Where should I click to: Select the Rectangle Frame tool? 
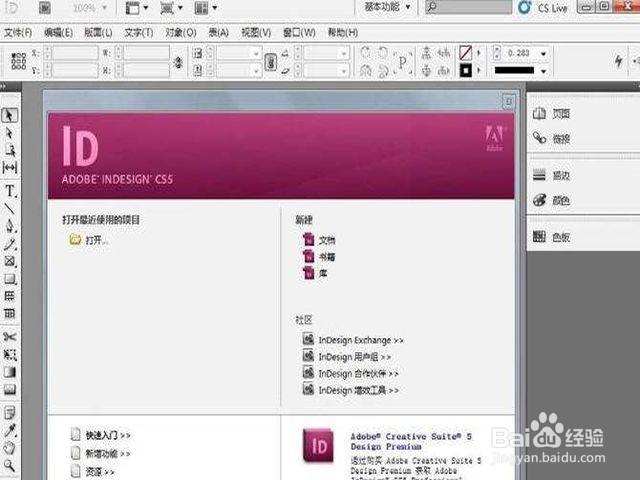(10, 261)
